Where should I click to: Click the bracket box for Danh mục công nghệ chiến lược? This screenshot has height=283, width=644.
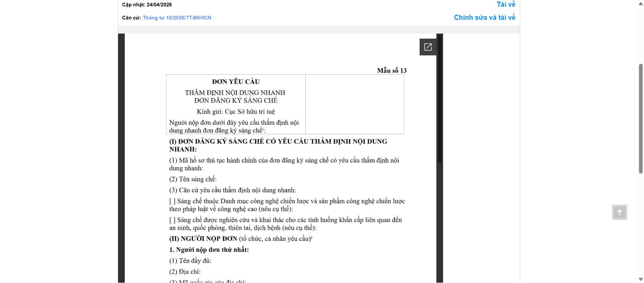pyautogui.click(x=172, y=201)
